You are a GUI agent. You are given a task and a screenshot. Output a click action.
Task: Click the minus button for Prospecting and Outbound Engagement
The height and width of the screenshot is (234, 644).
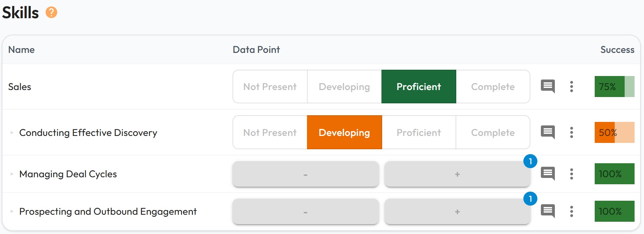(305, 211)
